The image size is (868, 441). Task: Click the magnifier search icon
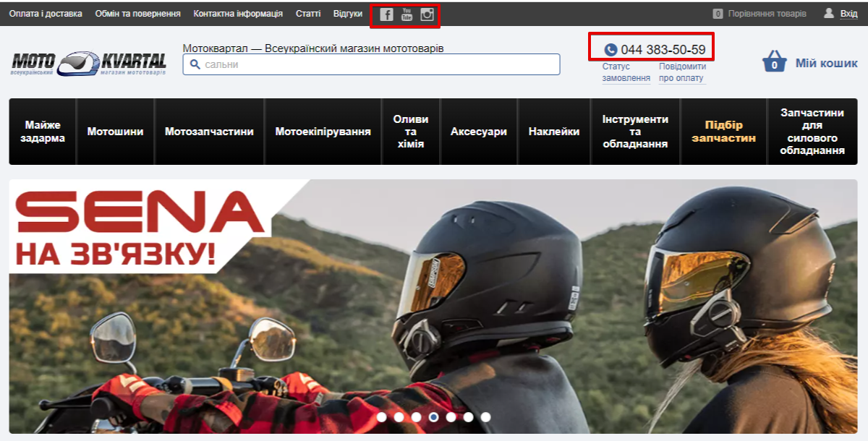pos(195,64)
